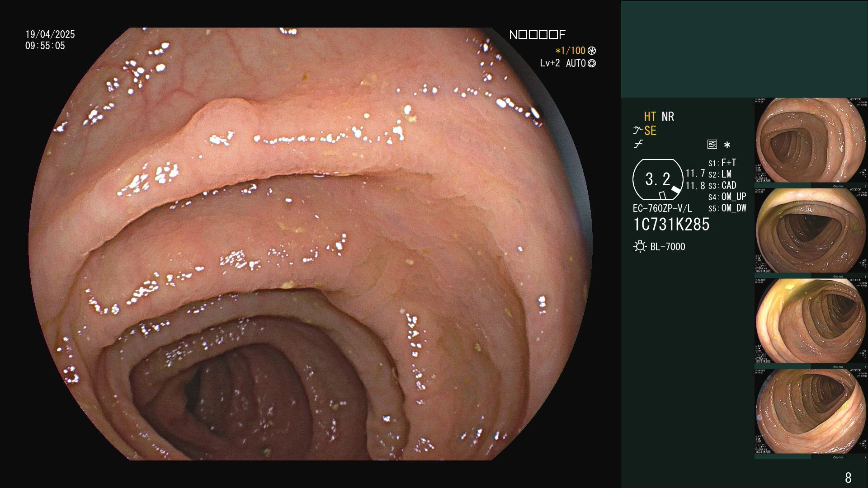Select the SE indicator
Screen dimensions: 868x488
650,131
